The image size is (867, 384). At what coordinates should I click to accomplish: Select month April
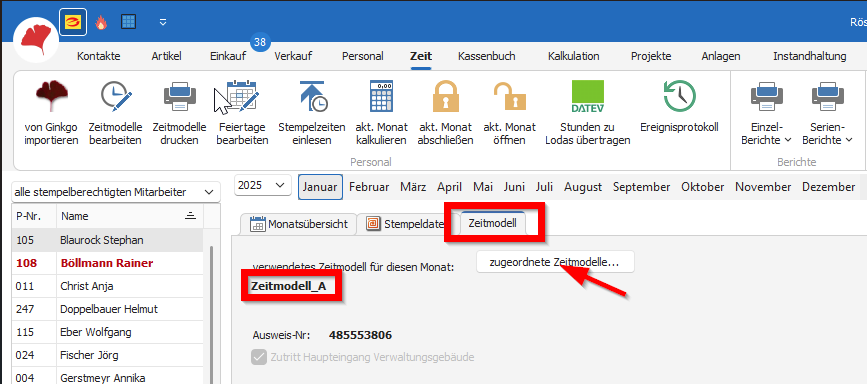[x=449, y=186]
